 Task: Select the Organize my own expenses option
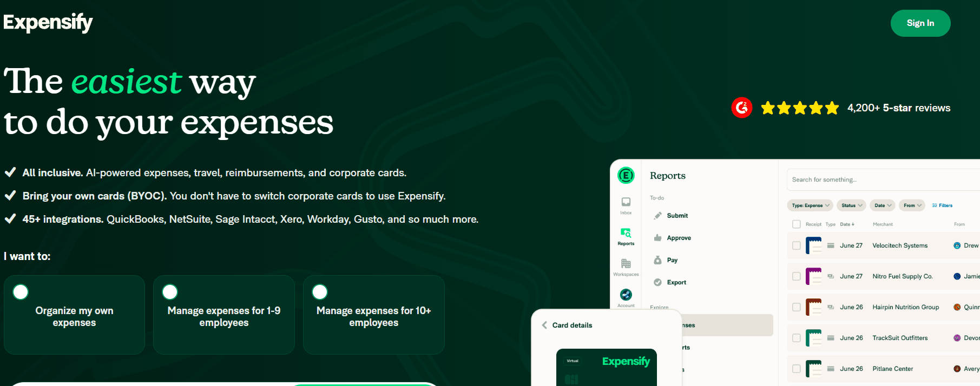point(74,315)
